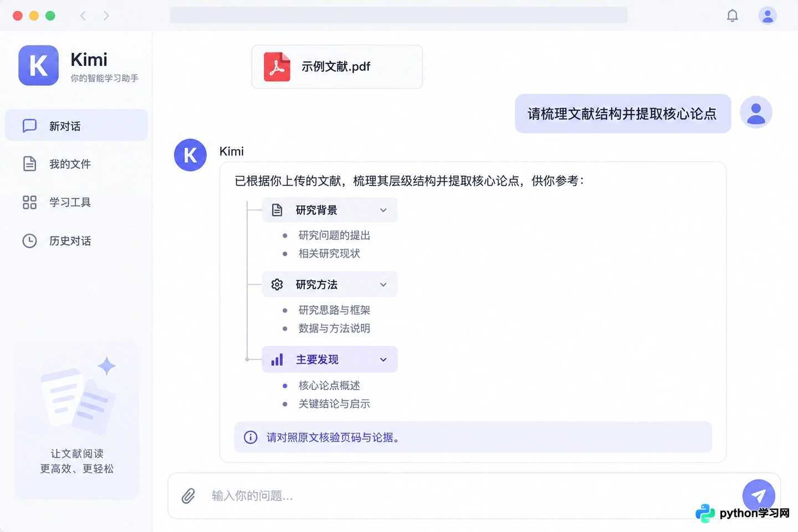Maximize window with the green button

click(x=50, y=16)
